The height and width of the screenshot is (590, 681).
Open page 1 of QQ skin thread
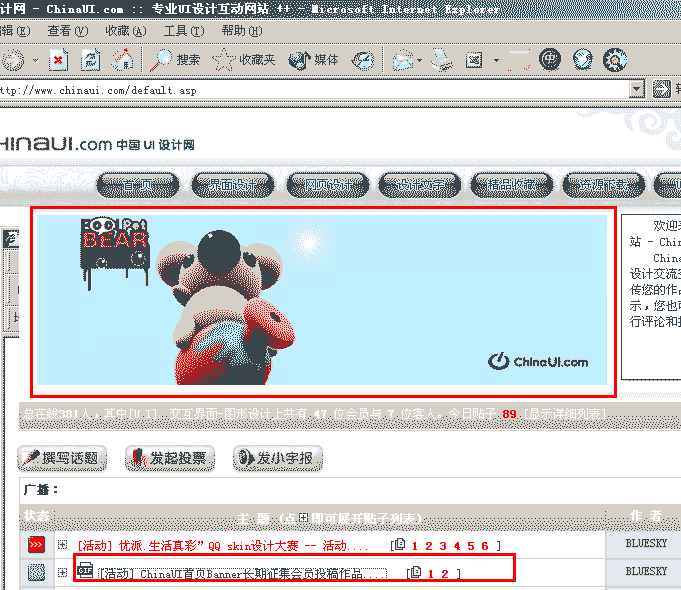click(x=415, y=546)
